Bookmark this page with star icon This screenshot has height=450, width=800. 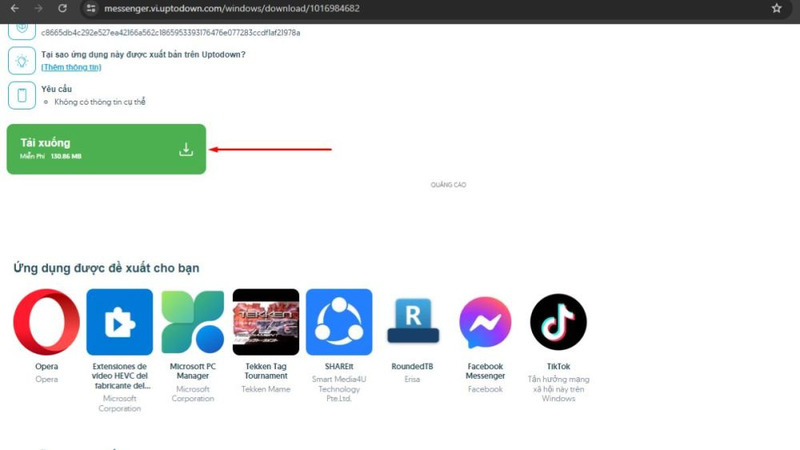click(776, 9)
